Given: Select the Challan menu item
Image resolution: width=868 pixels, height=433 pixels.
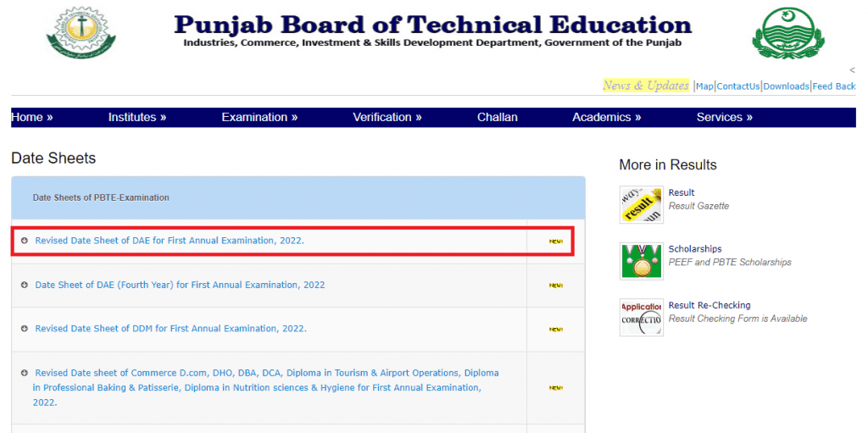Looking at the screenshot, I should click(497, 117).
